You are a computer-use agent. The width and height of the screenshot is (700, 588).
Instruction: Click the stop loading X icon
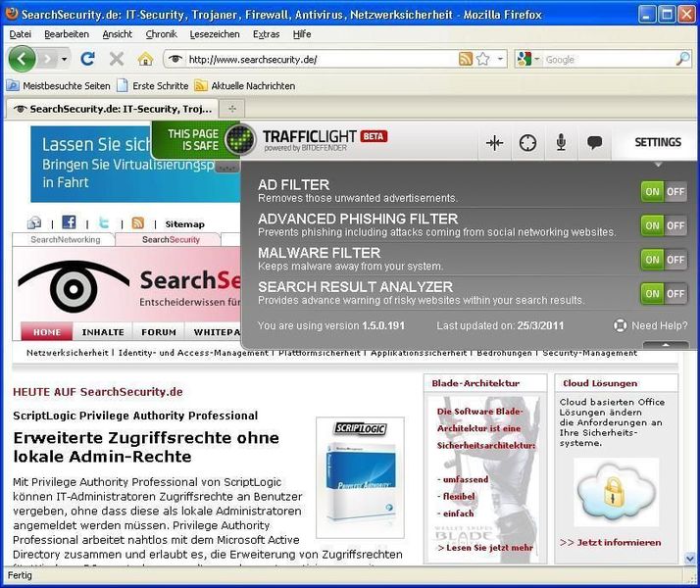coord(117,59)
